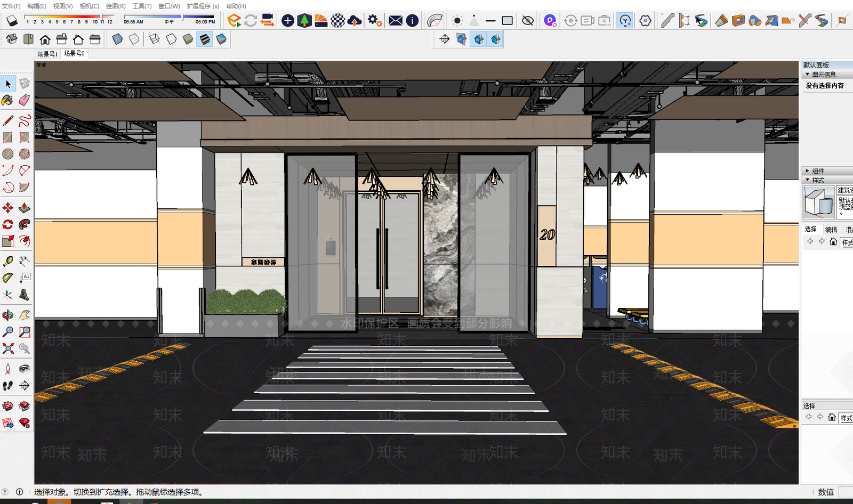Select the Pan hand tool

pos(25,315)
